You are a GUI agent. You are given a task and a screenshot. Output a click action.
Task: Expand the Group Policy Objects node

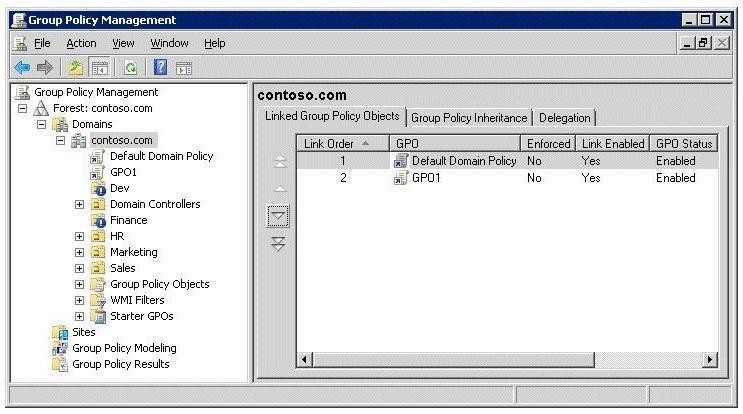79,285
